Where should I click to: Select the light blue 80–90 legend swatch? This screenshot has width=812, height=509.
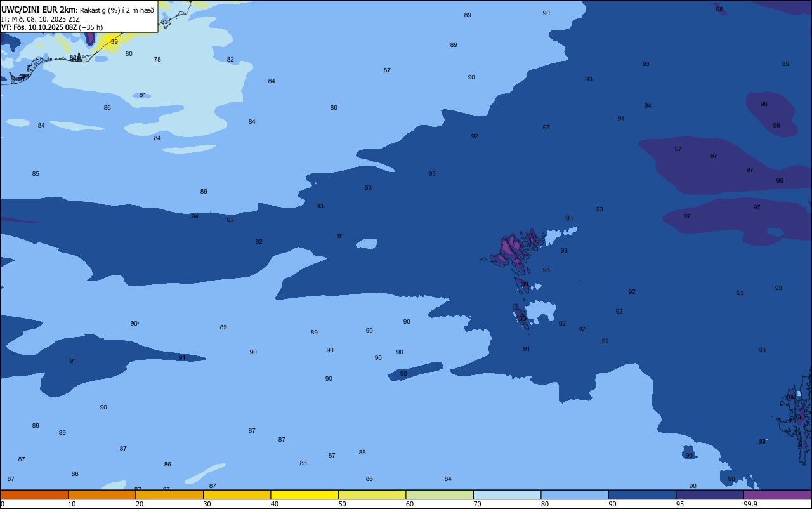575,494
